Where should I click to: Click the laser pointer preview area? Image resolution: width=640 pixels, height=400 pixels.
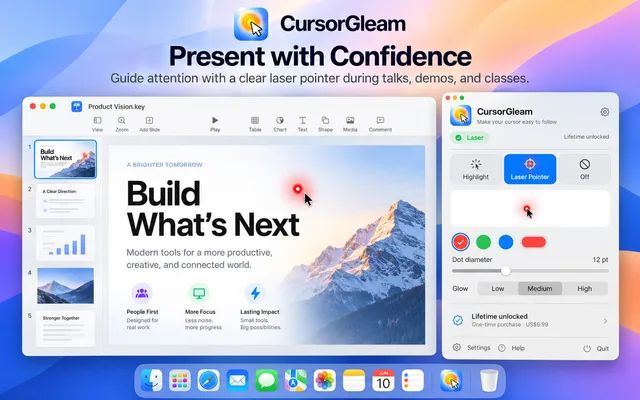(530, 209)
